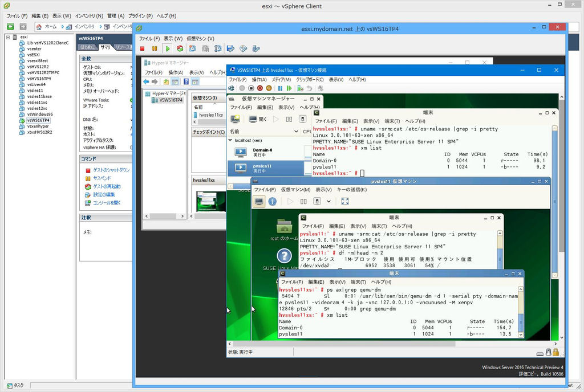Open the virtual machine menu of the vsWS16TP4 console

[x=200, y=39]
